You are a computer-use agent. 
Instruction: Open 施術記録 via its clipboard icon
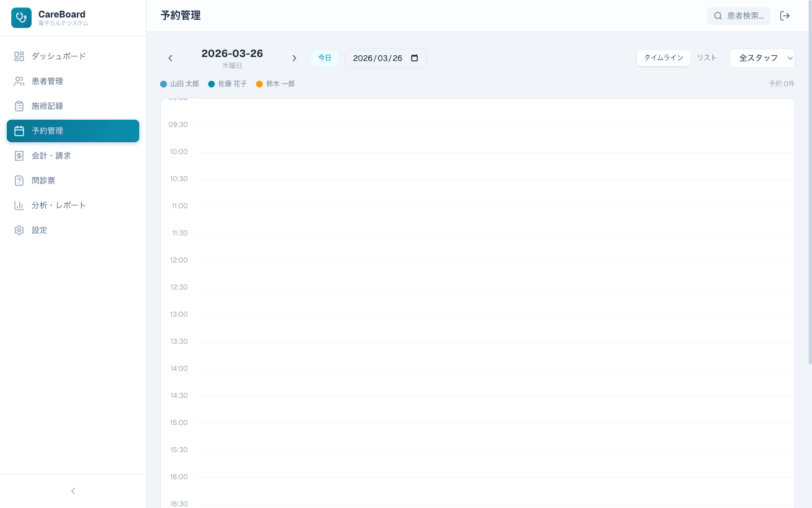click(19, 106)
